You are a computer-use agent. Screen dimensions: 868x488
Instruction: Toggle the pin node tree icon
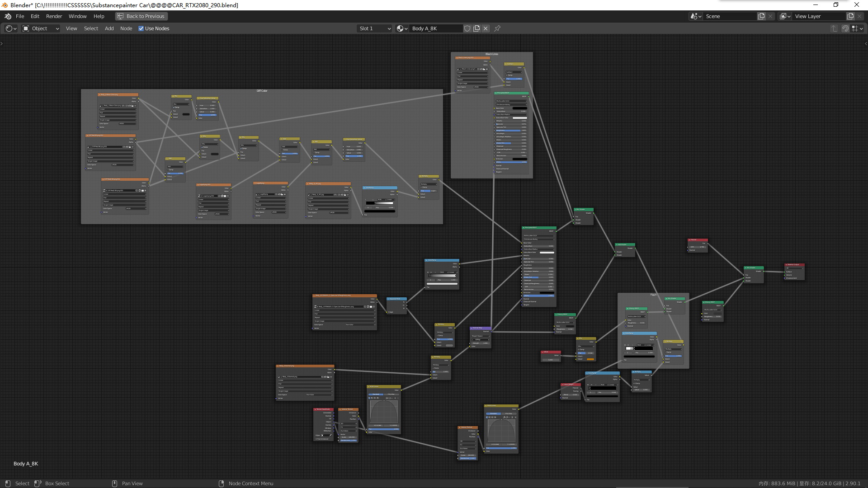(497, 28)
